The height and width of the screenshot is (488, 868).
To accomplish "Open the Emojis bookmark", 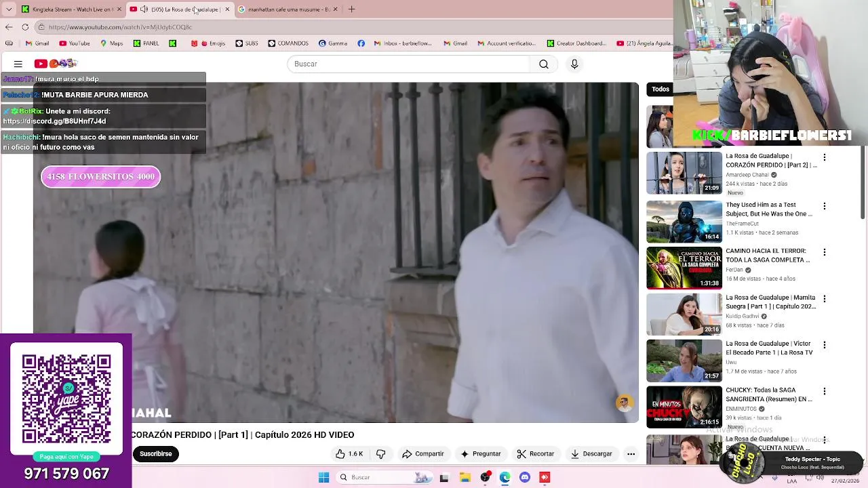I will (x=208, y=43).
